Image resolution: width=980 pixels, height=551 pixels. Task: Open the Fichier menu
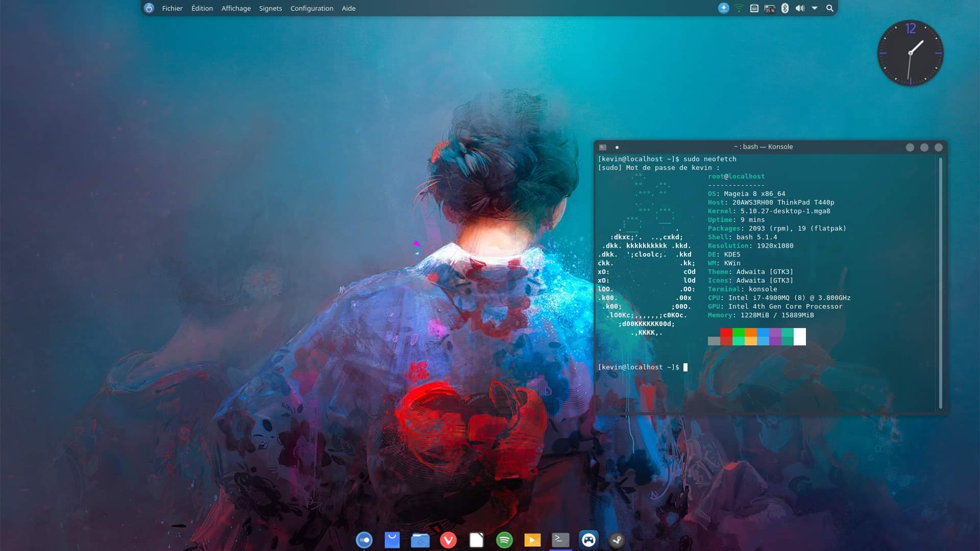click(172, 8)
